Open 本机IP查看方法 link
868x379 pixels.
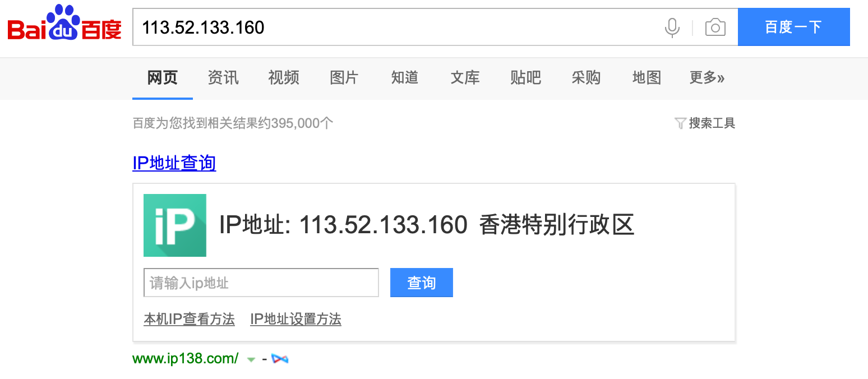coord(189,320)
